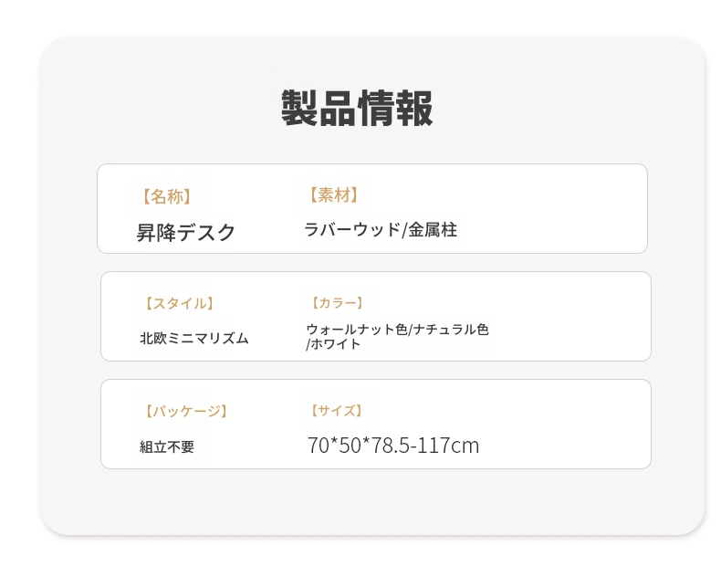Click the ウォールナット色/ナチュラル色 color text
The height and width of the screenshot is (588, 721).
(x=397, y=330)
